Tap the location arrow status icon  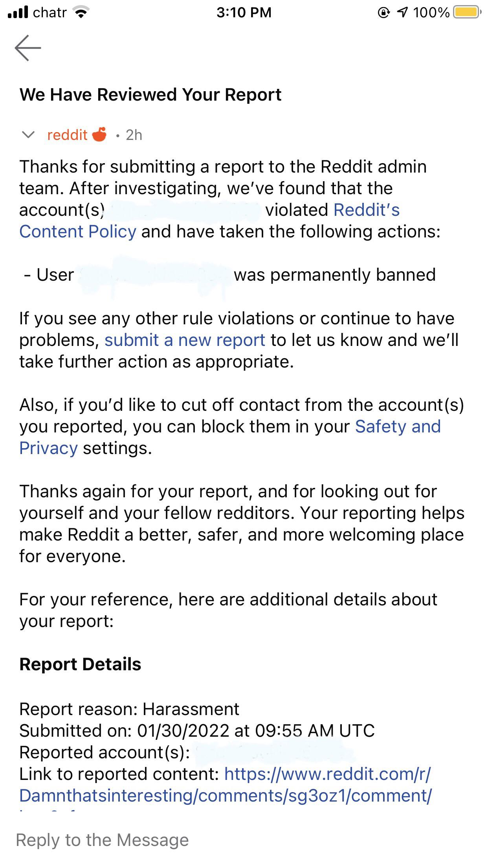coord(402,13)
